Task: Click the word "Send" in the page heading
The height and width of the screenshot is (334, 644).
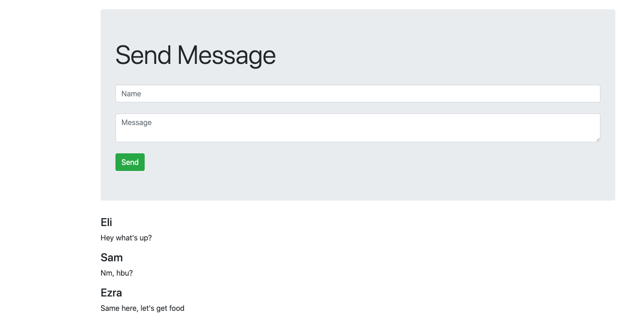Action: point(143,55)
